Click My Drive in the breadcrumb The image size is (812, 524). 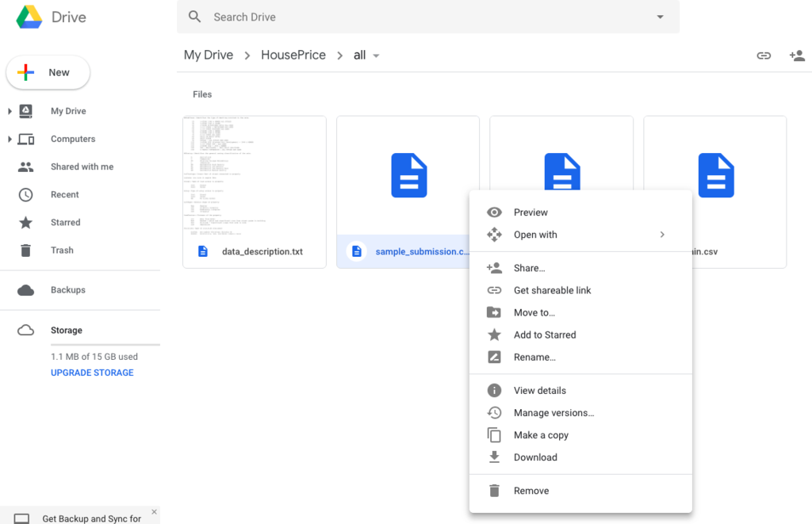209,55
